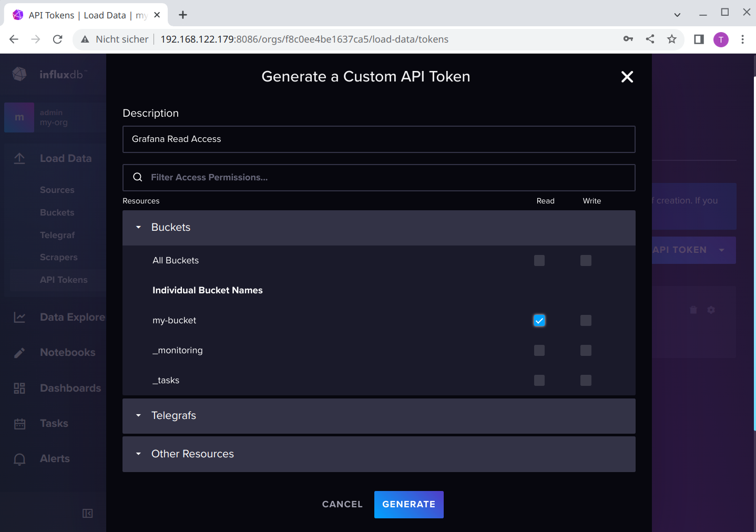The image size is (756, 532).
Task: Click the Tasks calendar icon
Action: (x=19, y=424)
